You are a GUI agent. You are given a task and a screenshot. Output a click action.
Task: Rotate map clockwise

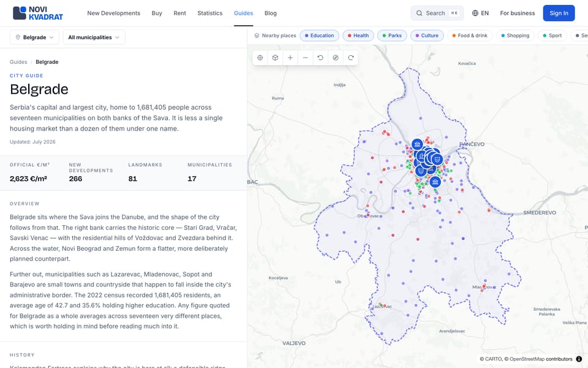pos(350,58)
